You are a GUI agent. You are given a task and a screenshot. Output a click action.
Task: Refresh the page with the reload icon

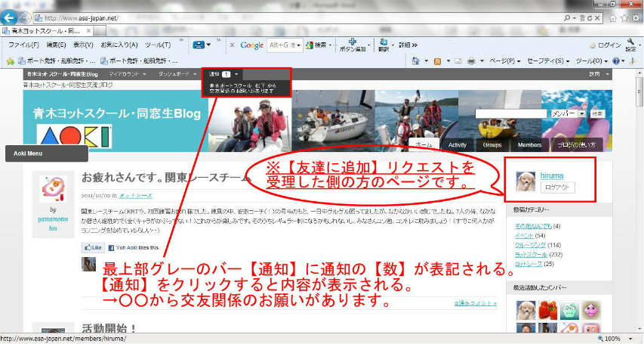(x=590, y=18)
